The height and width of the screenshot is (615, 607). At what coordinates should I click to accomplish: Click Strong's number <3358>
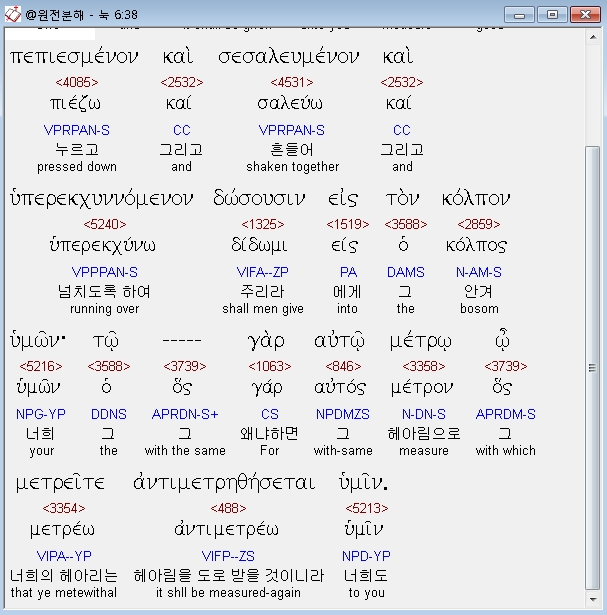[424, 366]
